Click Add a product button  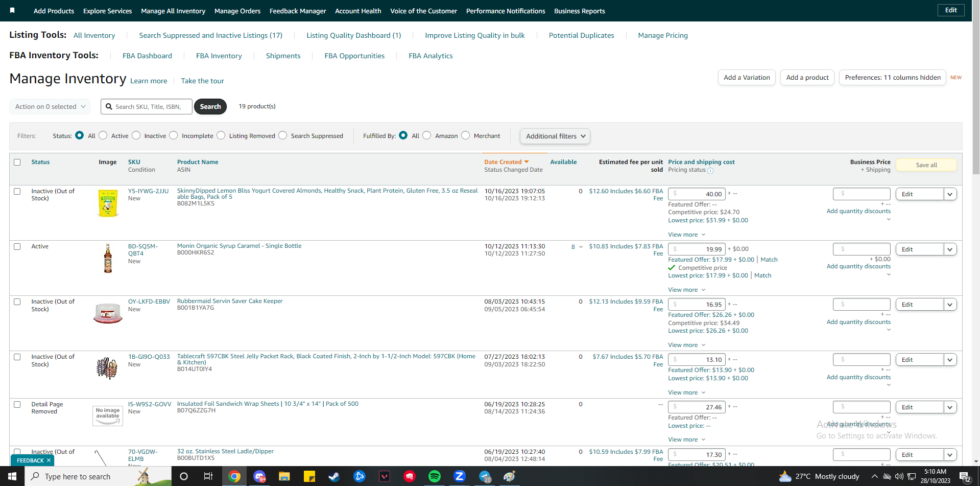[807, 78]
